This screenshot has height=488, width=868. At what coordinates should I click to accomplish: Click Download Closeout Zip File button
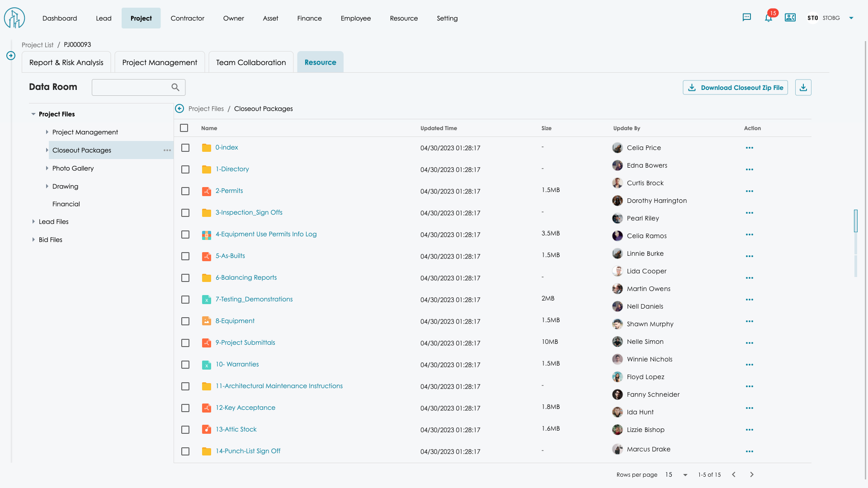pyautogui.click(x=735, y=88)
